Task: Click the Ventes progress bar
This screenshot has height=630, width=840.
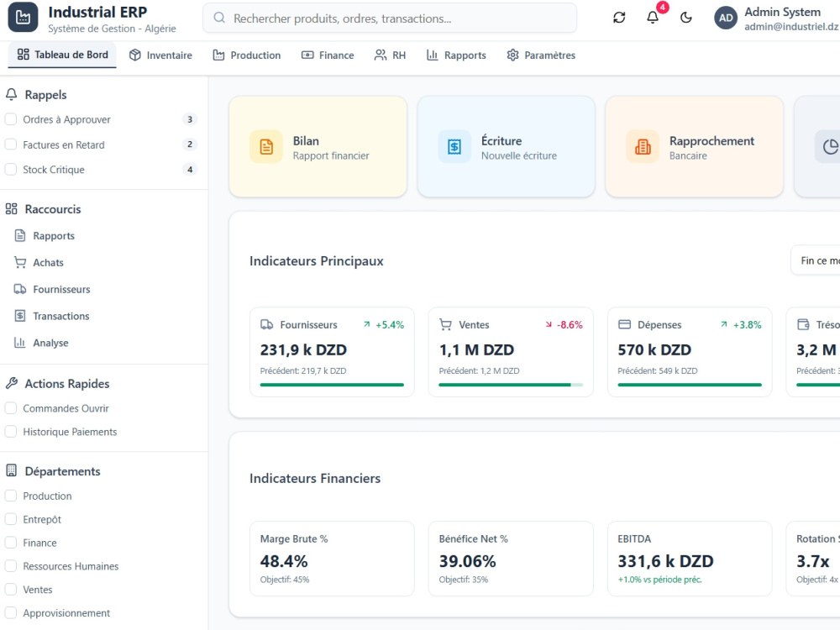Action: coord(511,384)
